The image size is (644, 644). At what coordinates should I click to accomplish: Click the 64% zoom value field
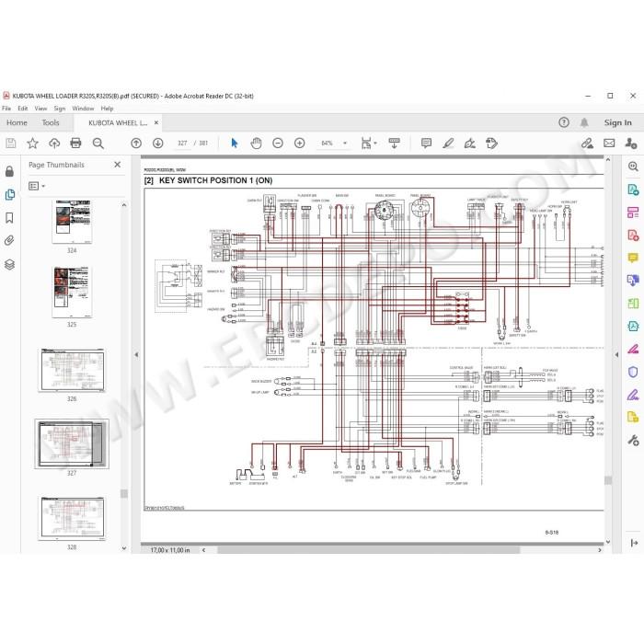(328, 144)
